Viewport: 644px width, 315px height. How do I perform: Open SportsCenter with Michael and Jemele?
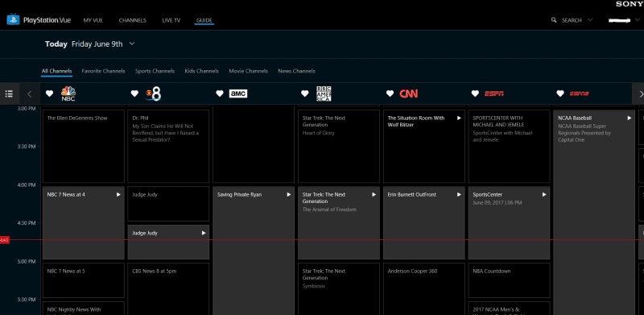point(510,146)
